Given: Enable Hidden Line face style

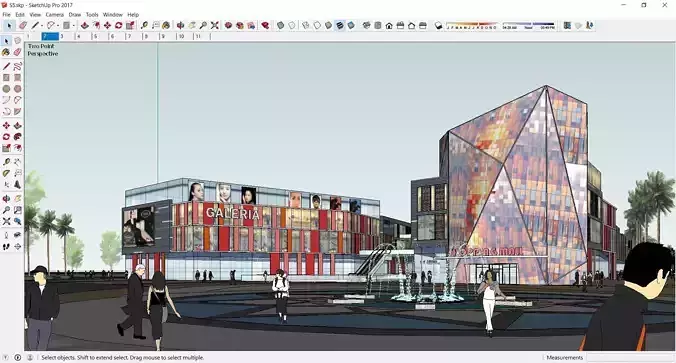Looking at the screenshot, I should tap(317, 25).
